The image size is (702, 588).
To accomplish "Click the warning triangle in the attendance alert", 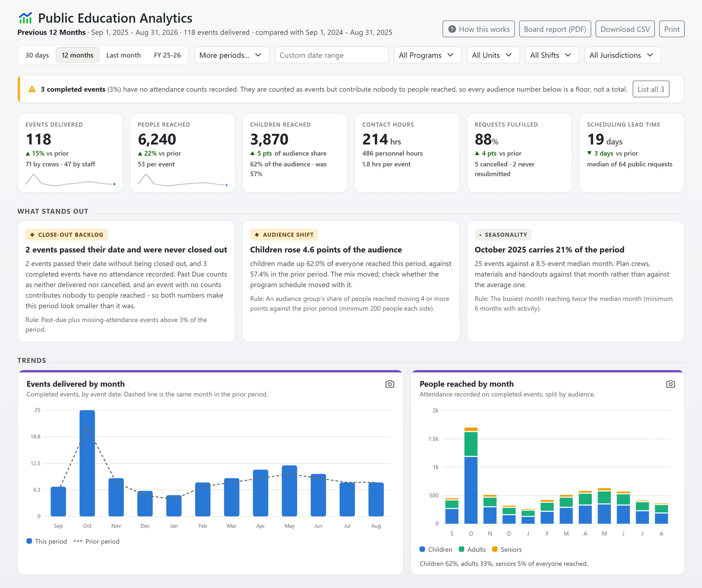I will click(x=32, y=89).
